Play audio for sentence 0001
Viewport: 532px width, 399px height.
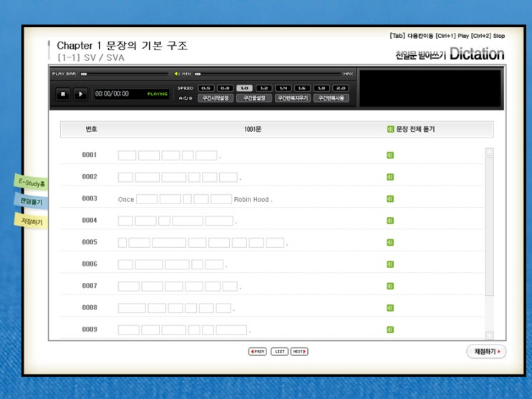click(390, 155)
